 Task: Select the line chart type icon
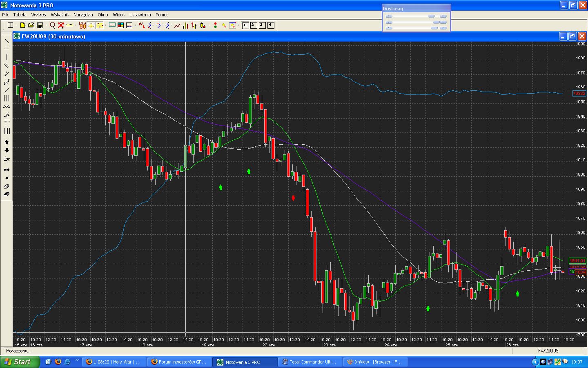pos(177,25)
